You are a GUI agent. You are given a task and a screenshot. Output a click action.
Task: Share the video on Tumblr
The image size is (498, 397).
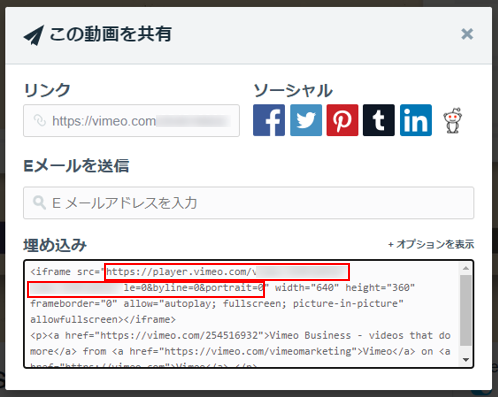coord(379,120)
